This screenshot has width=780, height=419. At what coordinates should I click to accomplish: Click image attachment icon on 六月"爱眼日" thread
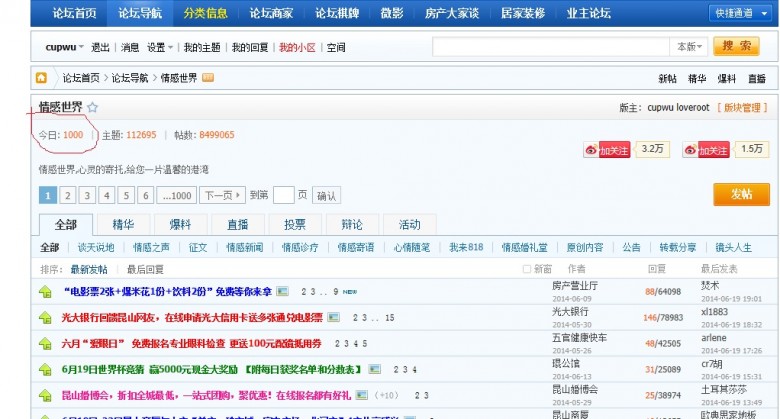point(336,344)
